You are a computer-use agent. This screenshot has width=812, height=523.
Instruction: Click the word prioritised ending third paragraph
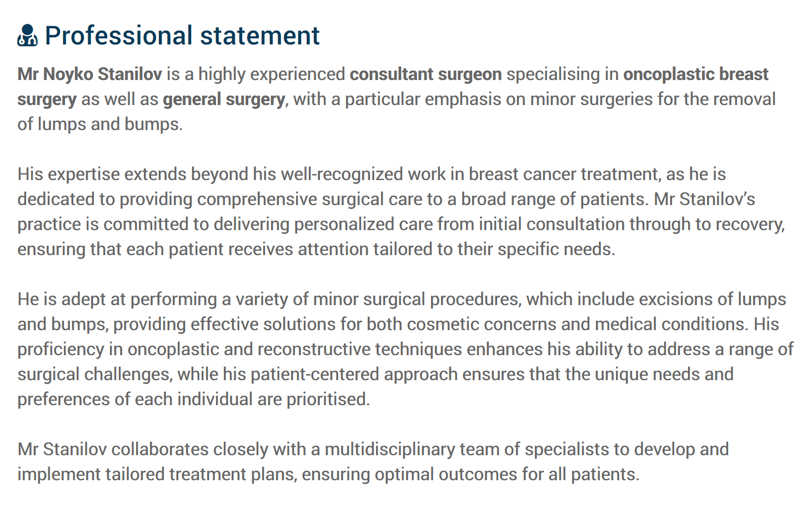tap(327, 399)
